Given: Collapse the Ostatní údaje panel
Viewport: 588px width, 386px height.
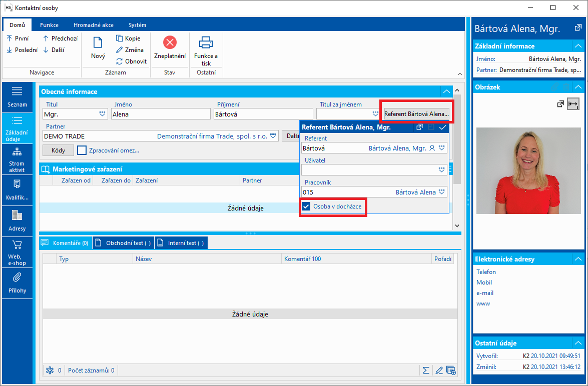Looking at the screenshot, I should 577,343.
